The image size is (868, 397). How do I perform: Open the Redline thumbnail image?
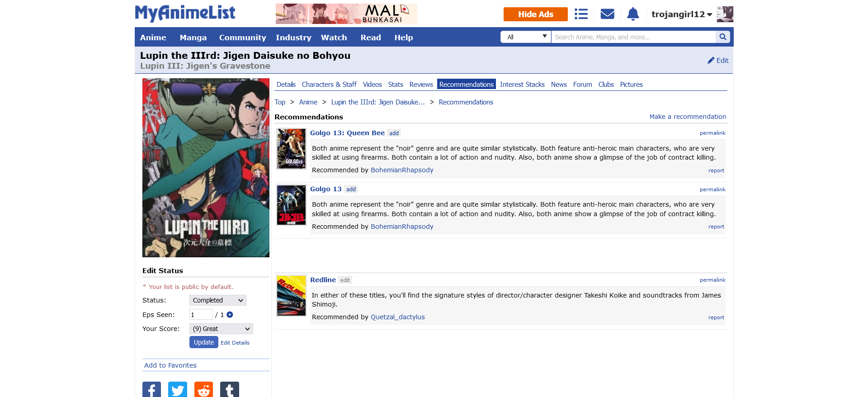point(291,296)
